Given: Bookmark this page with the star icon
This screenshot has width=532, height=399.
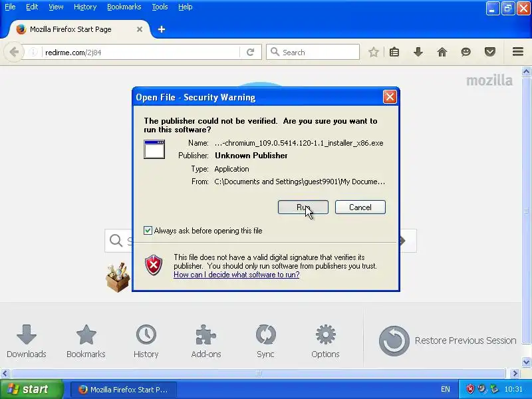Looking at the screenshot, I should click(374, 53).
